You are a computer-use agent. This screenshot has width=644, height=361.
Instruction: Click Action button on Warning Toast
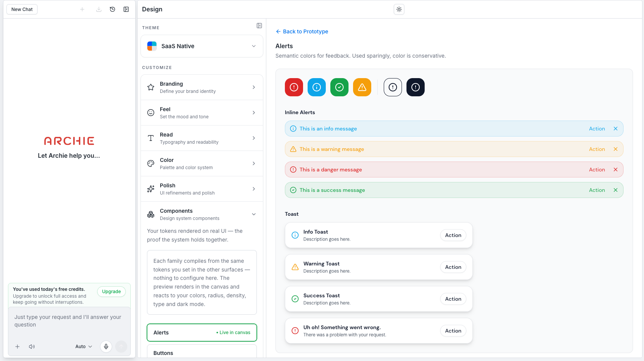[453, 267]
